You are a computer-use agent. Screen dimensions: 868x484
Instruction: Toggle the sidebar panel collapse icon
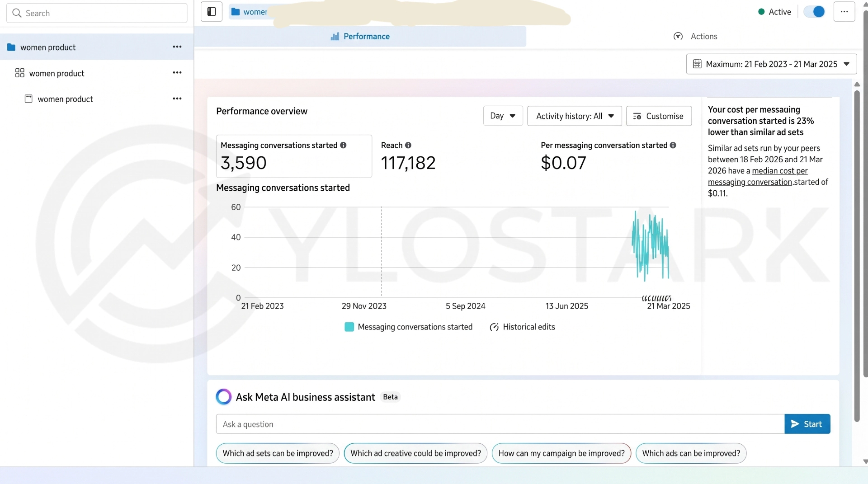tap(211, 12)
